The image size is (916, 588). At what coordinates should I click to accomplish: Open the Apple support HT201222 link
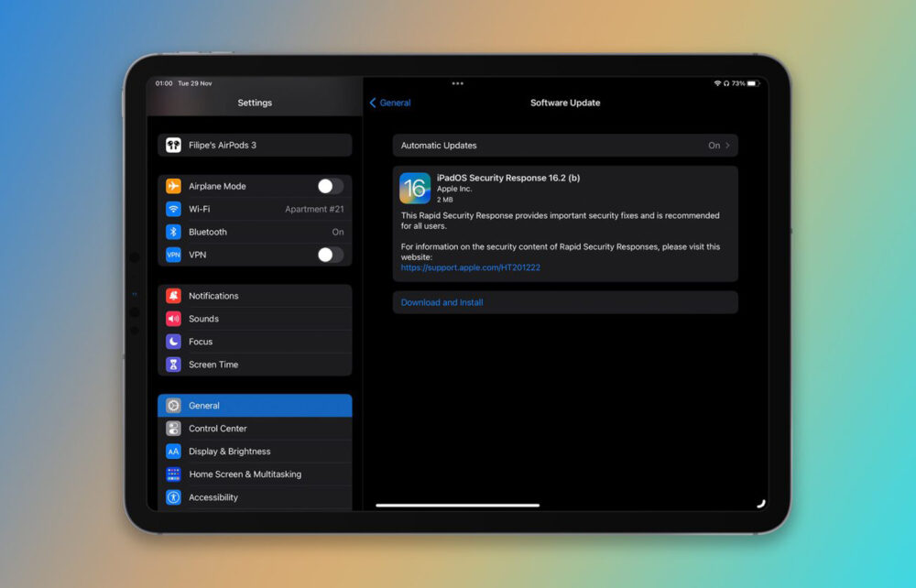tap(470, 267)
